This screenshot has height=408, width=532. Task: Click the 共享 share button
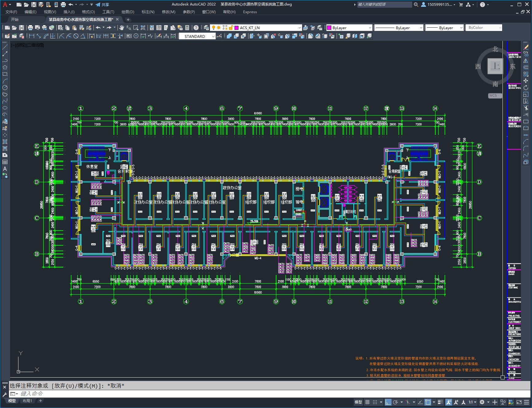pos(102,5)
